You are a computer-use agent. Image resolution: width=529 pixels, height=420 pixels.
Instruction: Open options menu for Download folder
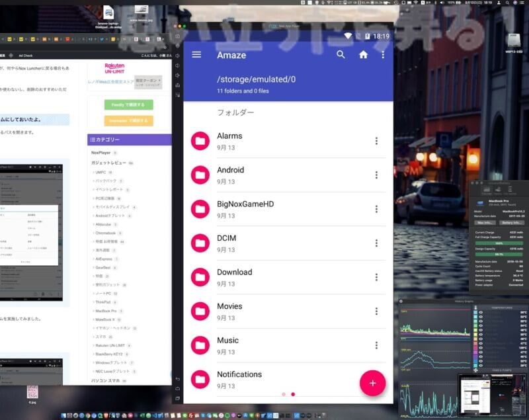[376, 277]
